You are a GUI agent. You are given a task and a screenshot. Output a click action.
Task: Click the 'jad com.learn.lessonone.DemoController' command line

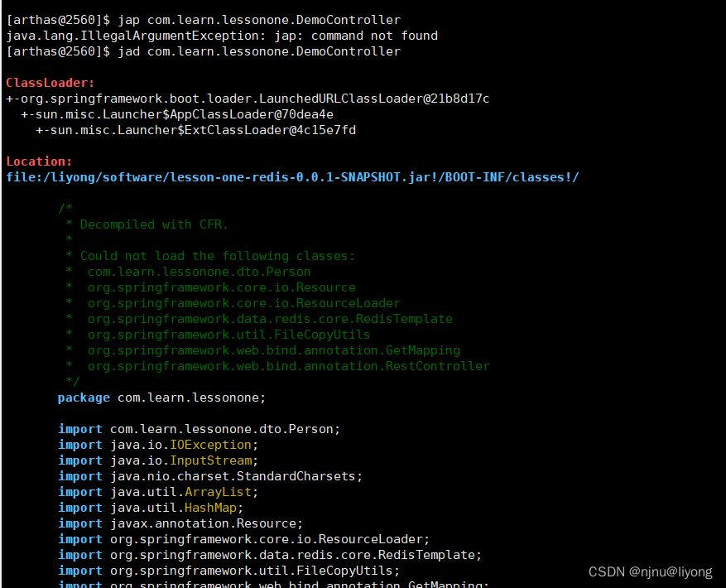[x=204, y=51]
